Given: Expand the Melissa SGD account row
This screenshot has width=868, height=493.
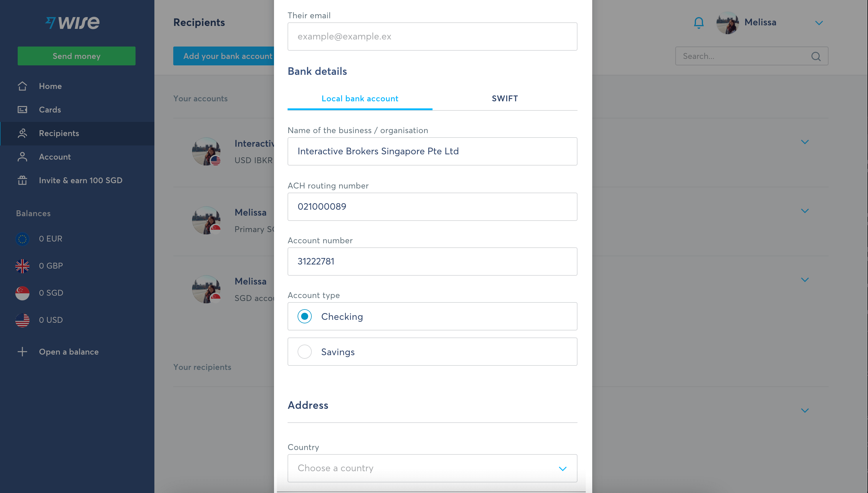Looking at the screenshot, I should pos(805,280).
